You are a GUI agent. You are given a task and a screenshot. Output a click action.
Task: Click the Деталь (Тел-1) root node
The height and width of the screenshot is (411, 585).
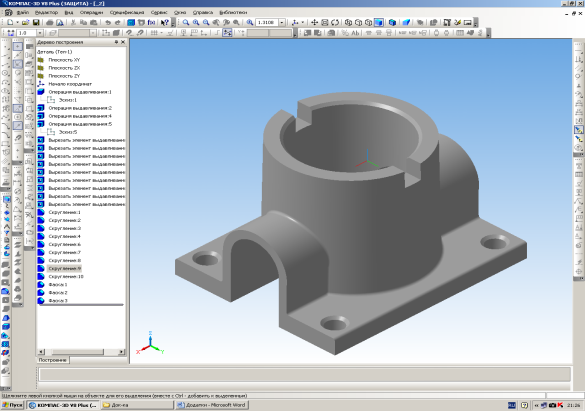[54, 52]
